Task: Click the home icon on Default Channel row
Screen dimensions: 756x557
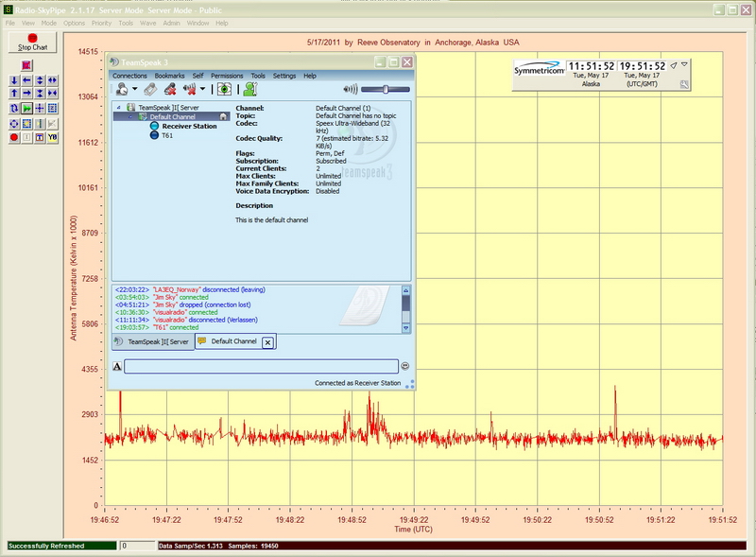Action: (223, 117)
